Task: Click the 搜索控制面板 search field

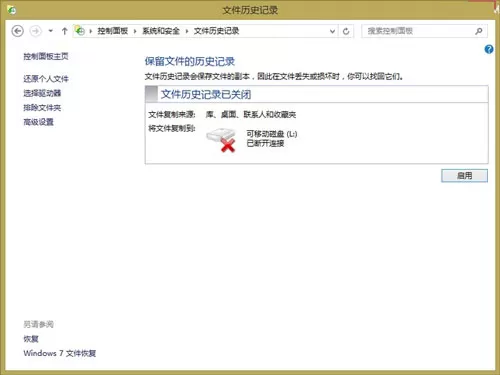Action: pos(417,31)
